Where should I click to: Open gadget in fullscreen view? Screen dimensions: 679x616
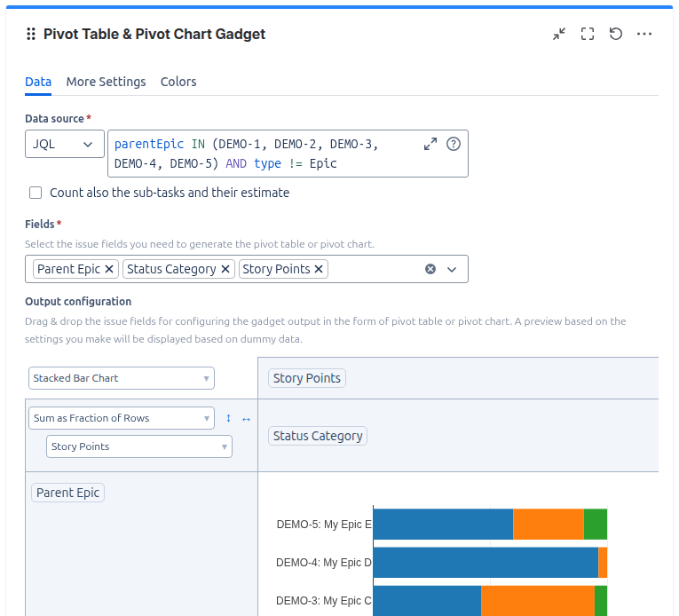click(588, 35)
